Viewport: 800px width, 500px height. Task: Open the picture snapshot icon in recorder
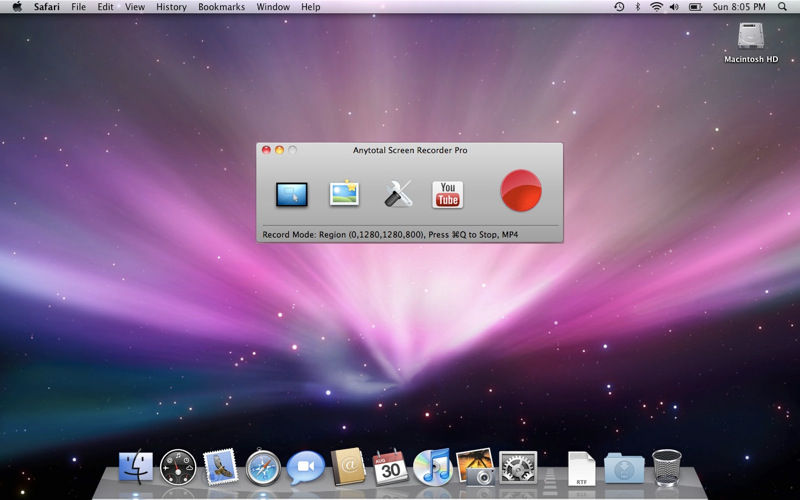[344, 193]
